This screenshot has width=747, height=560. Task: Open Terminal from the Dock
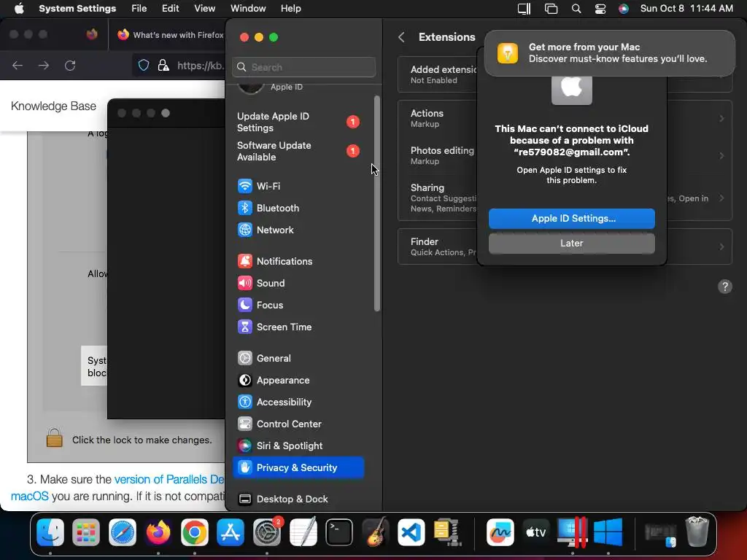(338, 532)
